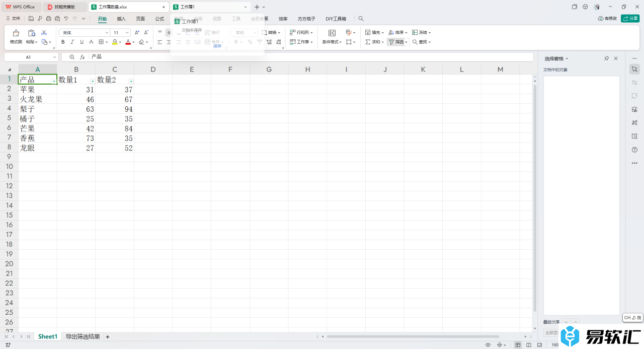Click the formula bar input field
This screenshot has height=349, width=644.
pos(310,57)
